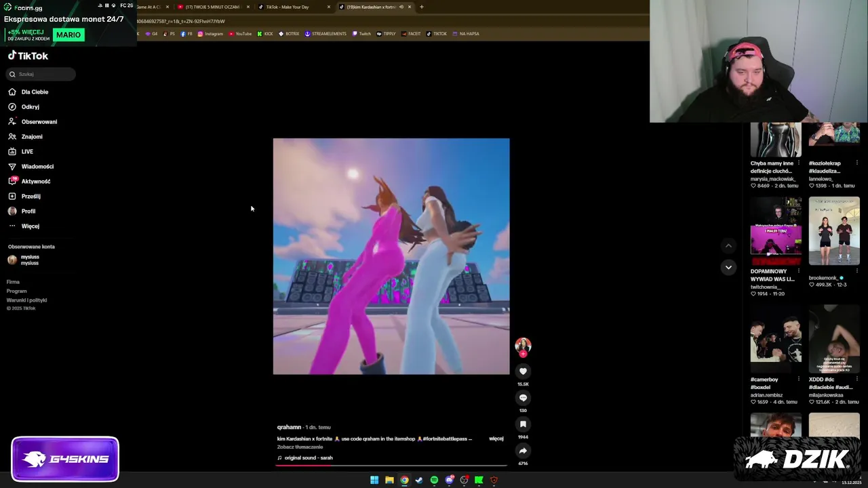This screenshot has width=868, height=488.
Task: Focus the Szukaj search field
Action: click(41, 74)
